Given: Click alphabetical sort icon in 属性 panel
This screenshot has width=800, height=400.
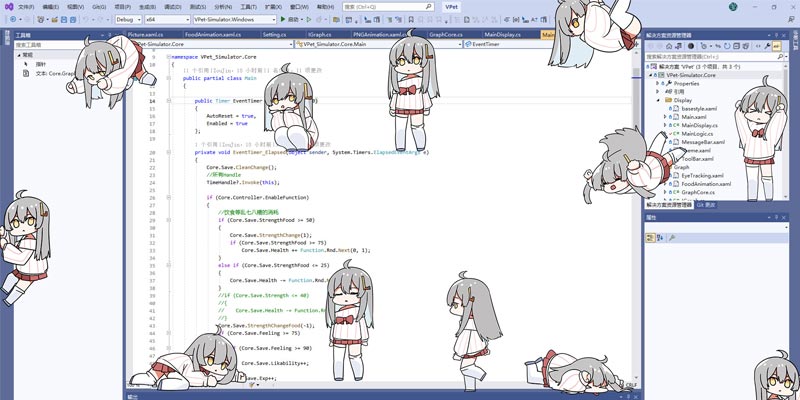Looking at the screenshot, I should coord(660,238).
